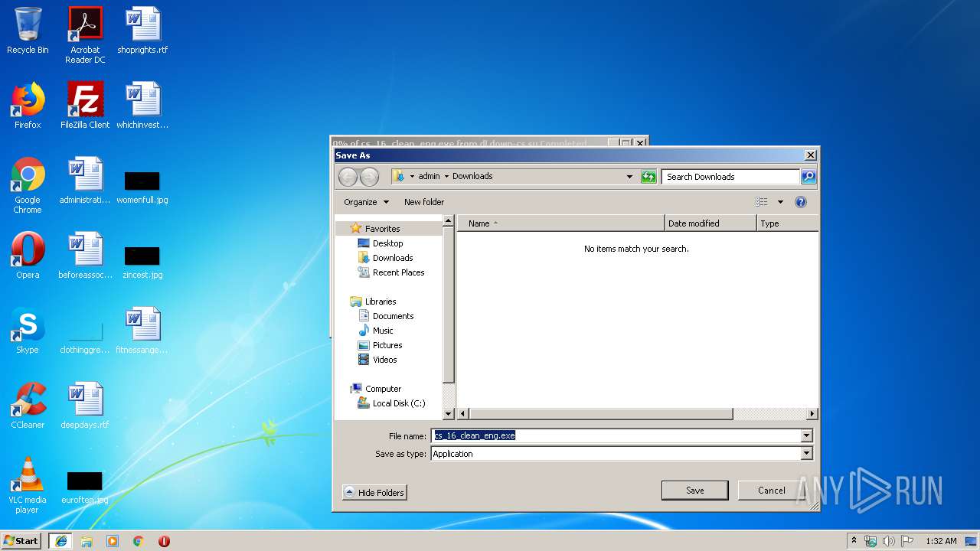Click the search magnifier button

[x=808, y=177]
